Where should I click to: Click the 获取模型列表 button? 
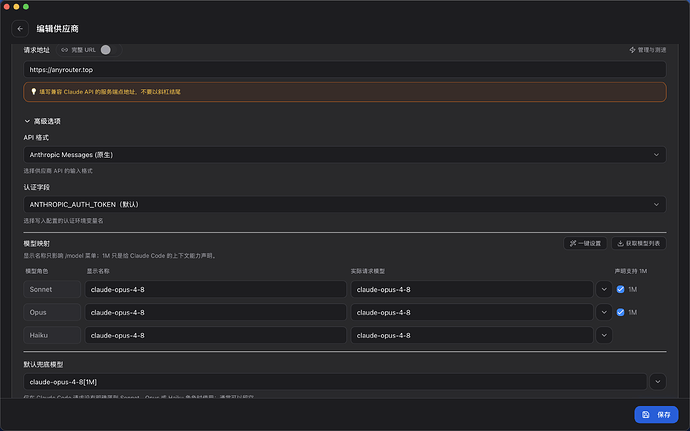click(639, 243)
